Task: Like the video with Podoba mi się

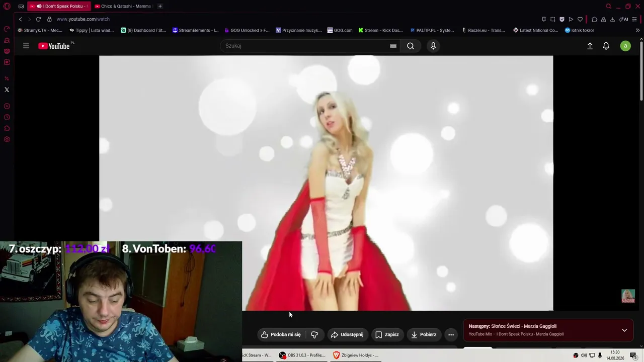Action: click(x=281, y=334)
